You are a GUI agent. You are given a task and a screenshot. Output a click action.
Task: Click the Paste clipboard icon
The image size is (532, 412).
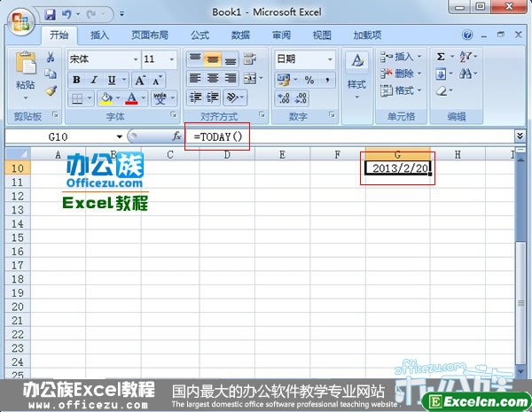25,63
